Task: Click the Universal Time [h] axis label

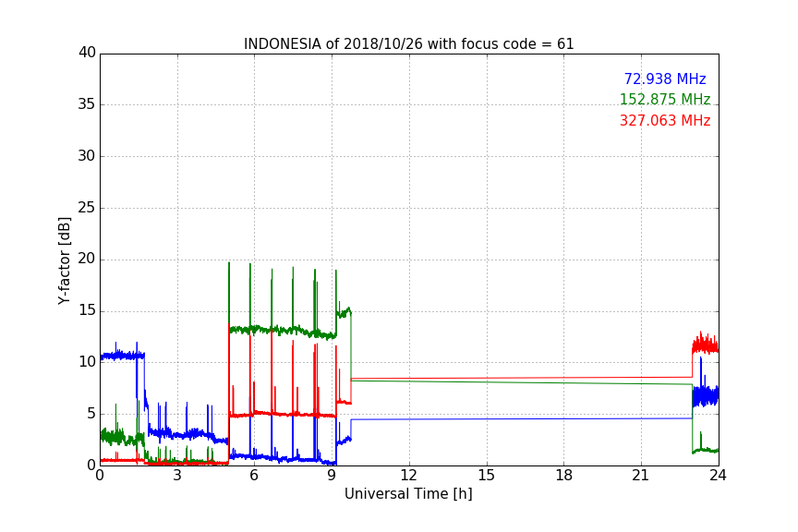Action: [408, 494]
